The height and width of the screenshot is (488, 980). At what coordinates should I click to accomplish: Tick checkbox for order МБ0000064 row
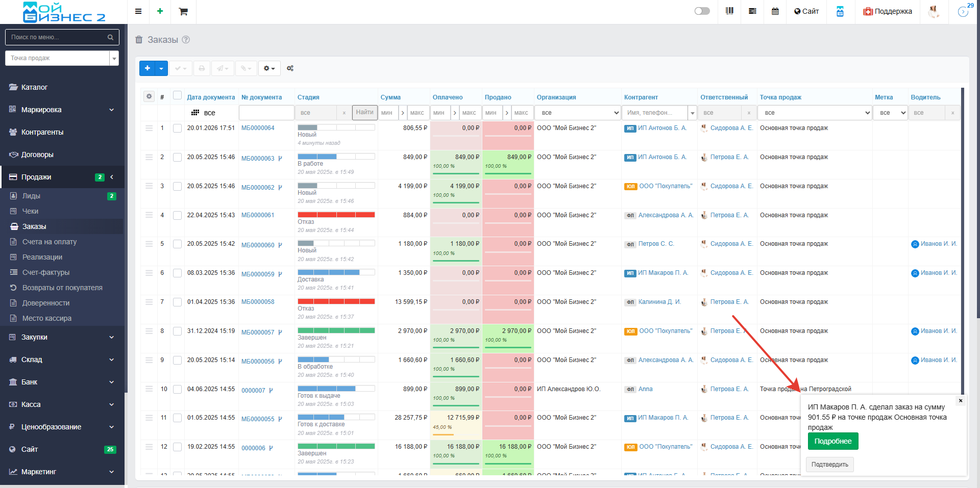pos(177,129)
